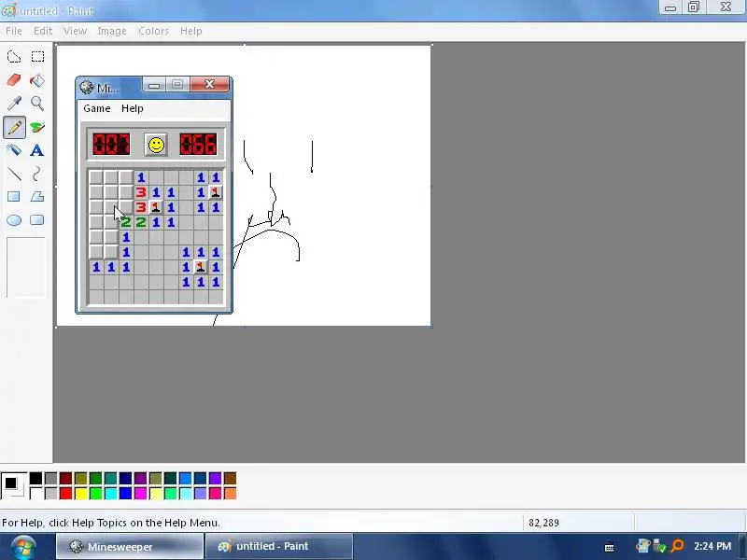This screenshot has width=747, height=560.
Task: Click the 2:24 PM system clock
Action: click(x=712, y=546)
